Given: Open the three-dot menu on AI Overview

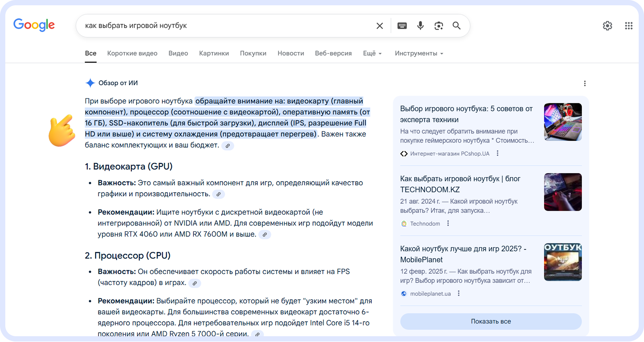Looking at the screenshot, I should tap(585, 83).
